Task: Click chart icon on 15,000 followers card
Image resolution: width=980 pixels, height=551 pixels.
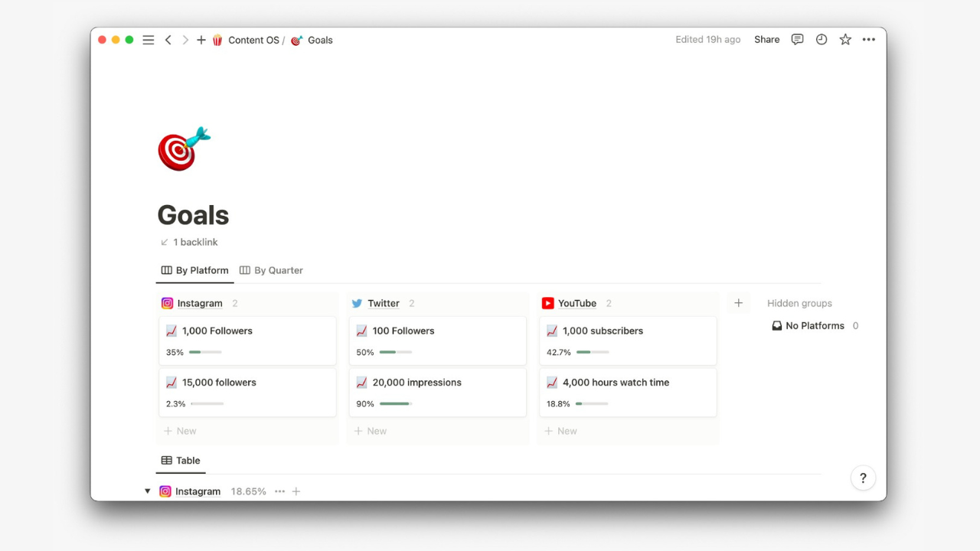Action: point(171,383)
